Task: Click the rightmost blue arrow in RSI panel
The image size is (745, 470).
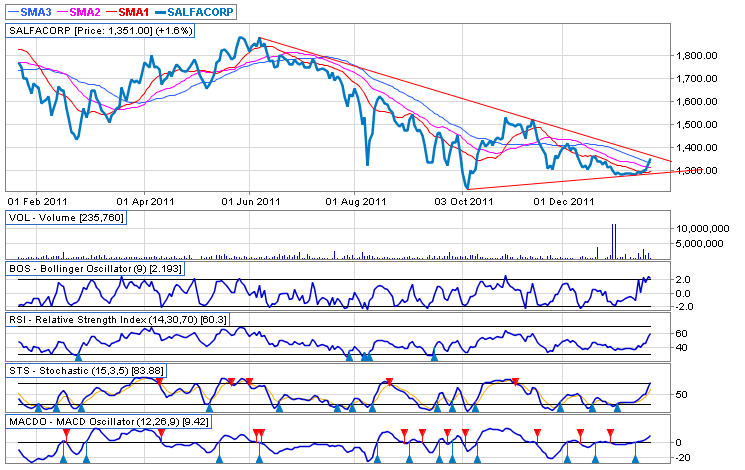Action: point(433,357)
